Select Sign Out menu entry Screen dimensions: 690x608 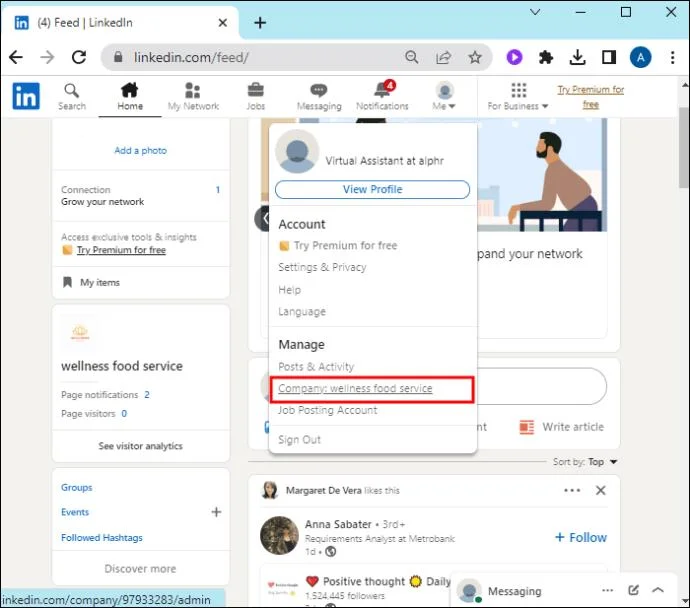click(299, 440)
